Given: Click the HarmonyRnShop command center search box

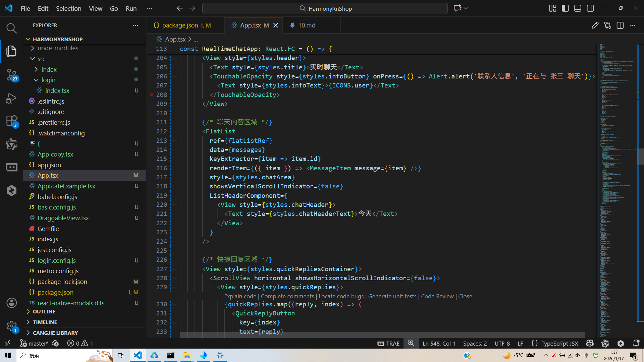Looking at the screenshot, I should pyautogui.click(x=325, y=8).
